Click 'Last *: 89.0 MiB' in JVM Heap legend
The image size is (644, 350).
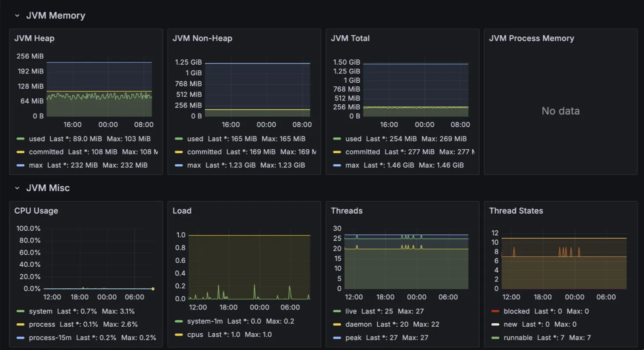(76, 139)
